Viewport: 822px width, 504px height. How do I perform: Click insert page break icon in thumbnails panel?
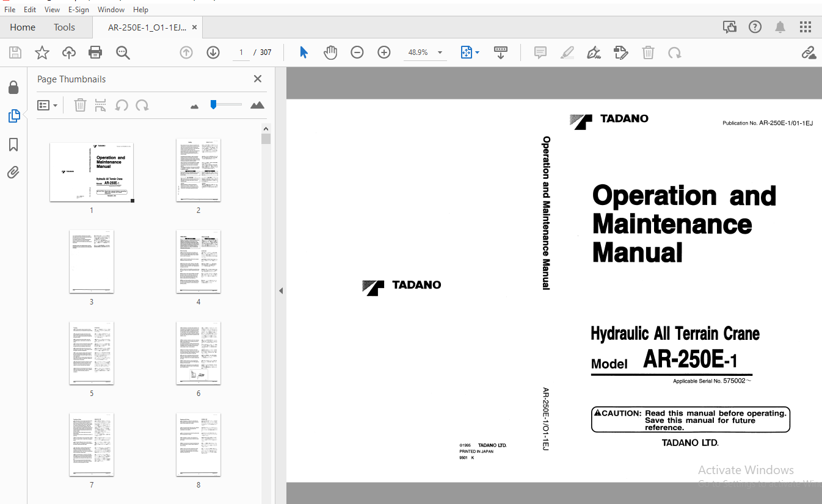(x=101, y=105)
